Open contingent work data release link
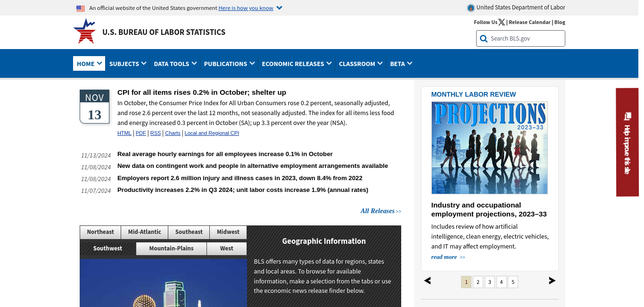This screenshot has width=644, height=307. (253, 166)
